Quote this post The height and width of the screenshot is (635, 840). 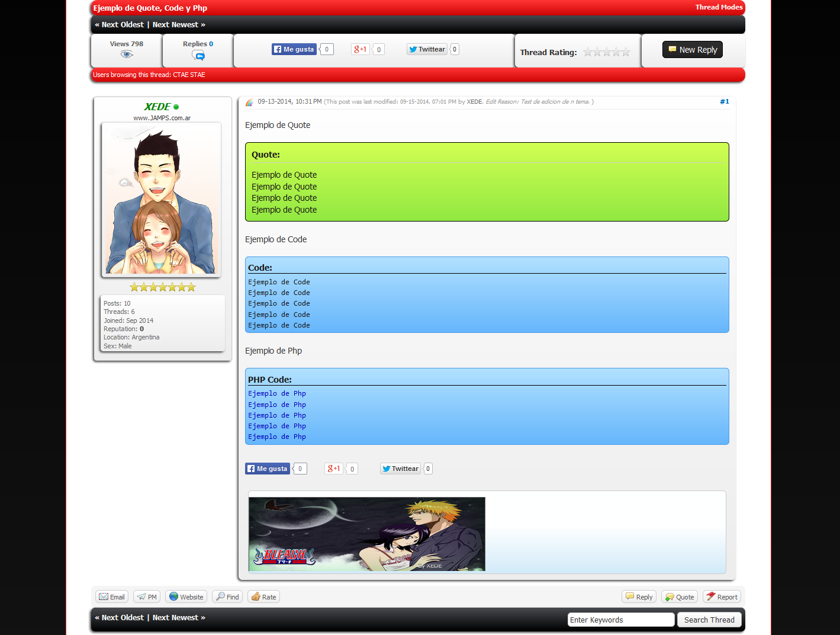(680, 597)
